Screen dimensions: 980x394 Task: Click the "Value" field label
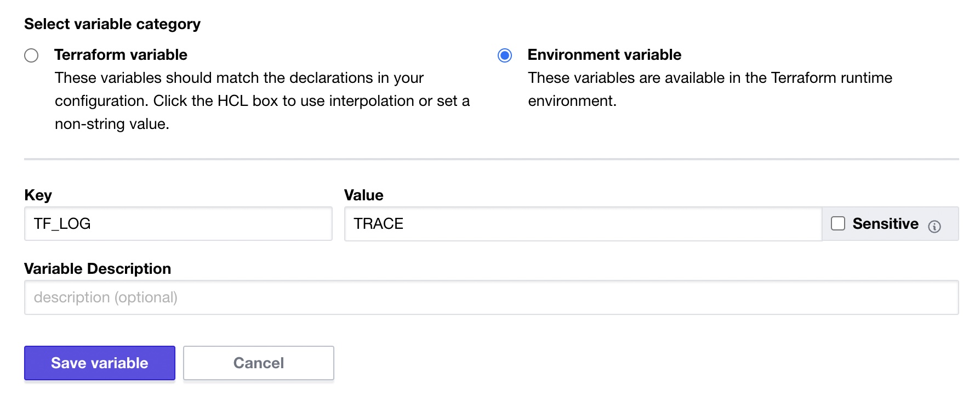363,195
